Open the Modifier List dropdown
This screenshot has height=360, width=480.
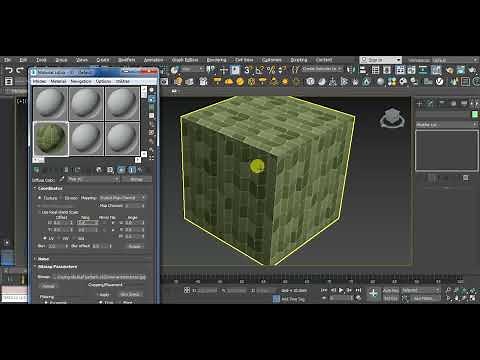(x=447, y=124)
